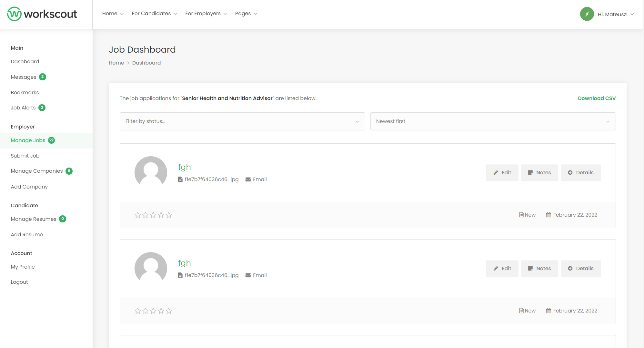Rate second applicant one star
Viewport: 644px width, 348px height.
137,311
